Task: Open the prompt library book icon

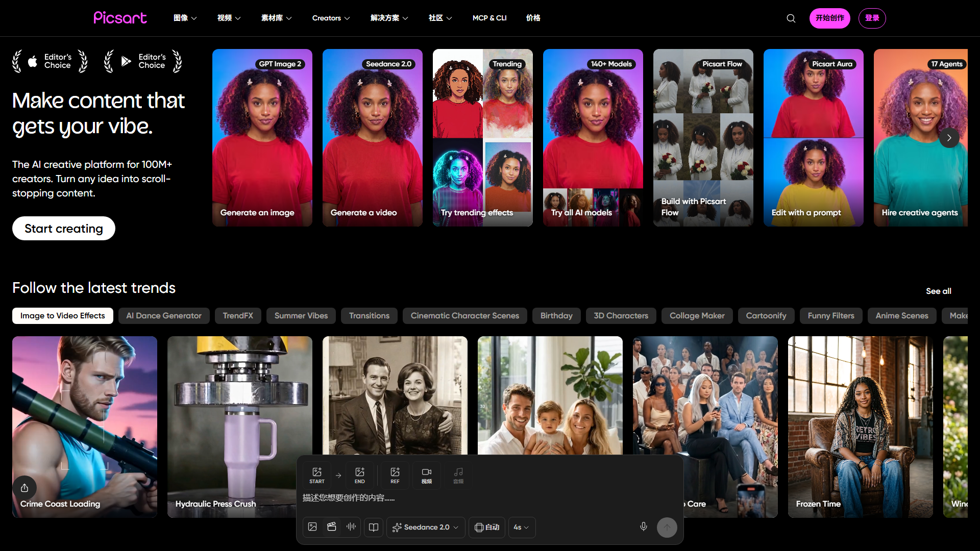Action: point(374,527)
